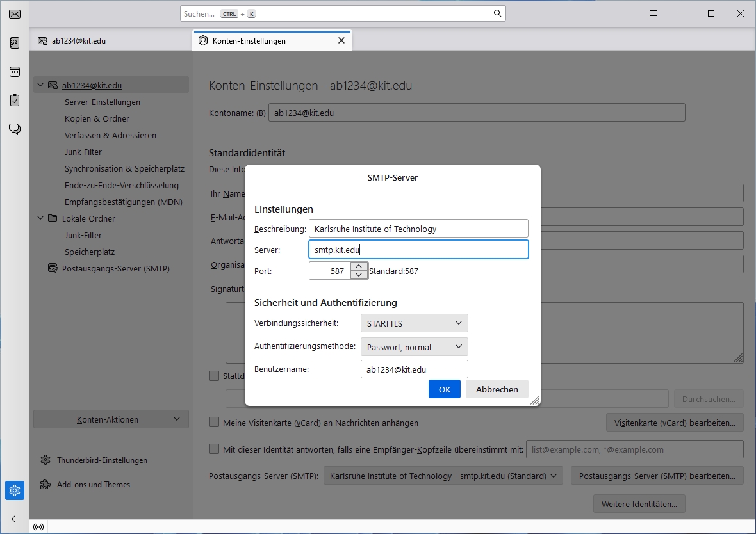Open the hamburger application menu
Viewport: 756px width, 534px height.
click(x=653, y=13)
